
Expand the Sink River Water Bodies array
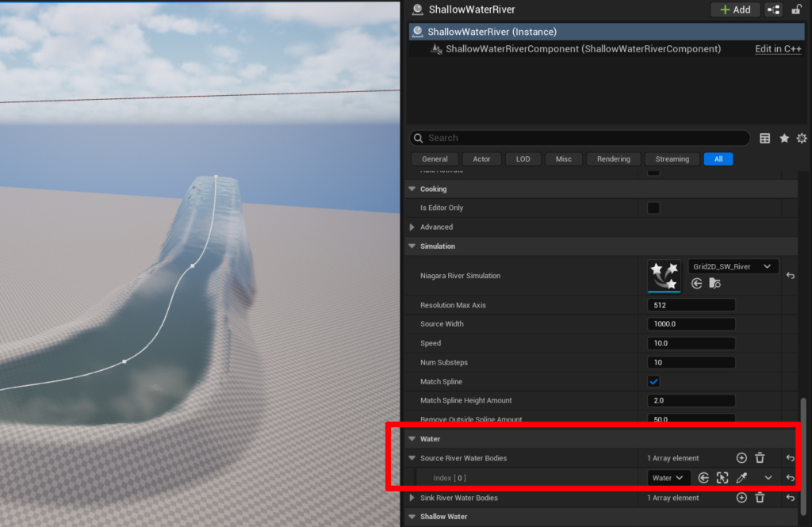point(412,498)
